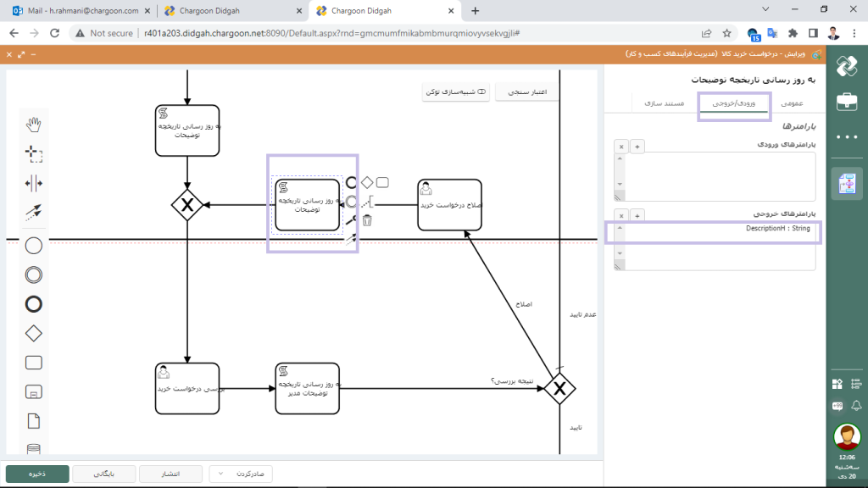
Task: Select the DescriptionH : String output parameter
Action: [777, 229]
